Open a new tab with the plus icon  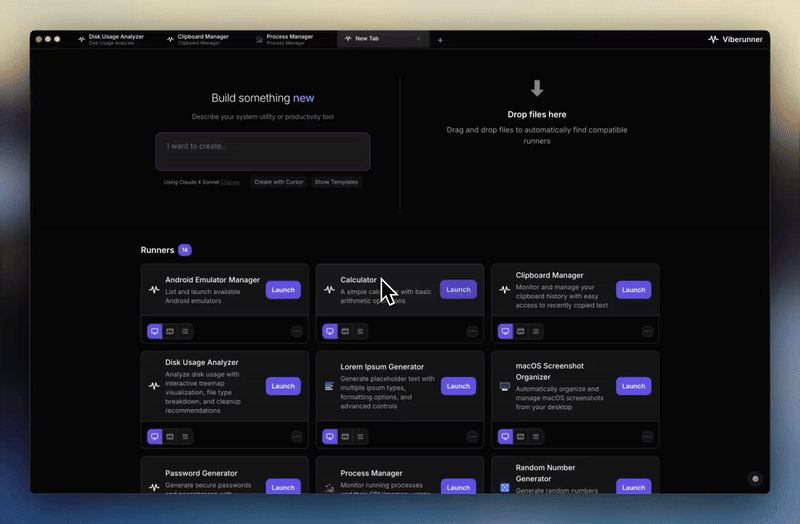coord(440,40)
